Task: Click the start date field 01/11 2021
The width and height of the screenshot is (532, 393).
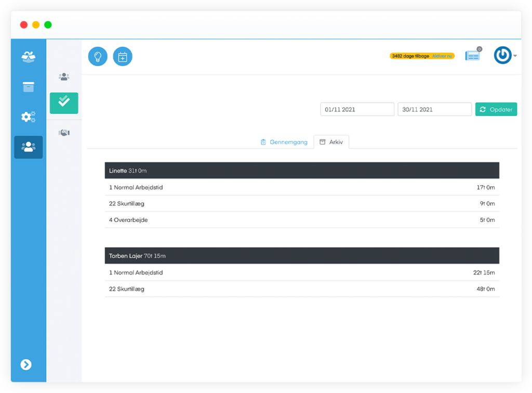Action: click(x=357, y=110)
